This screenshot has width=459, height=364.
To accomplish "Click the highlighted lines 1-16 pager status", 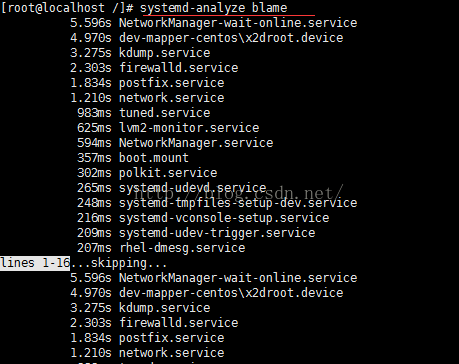I will point(35,263).
